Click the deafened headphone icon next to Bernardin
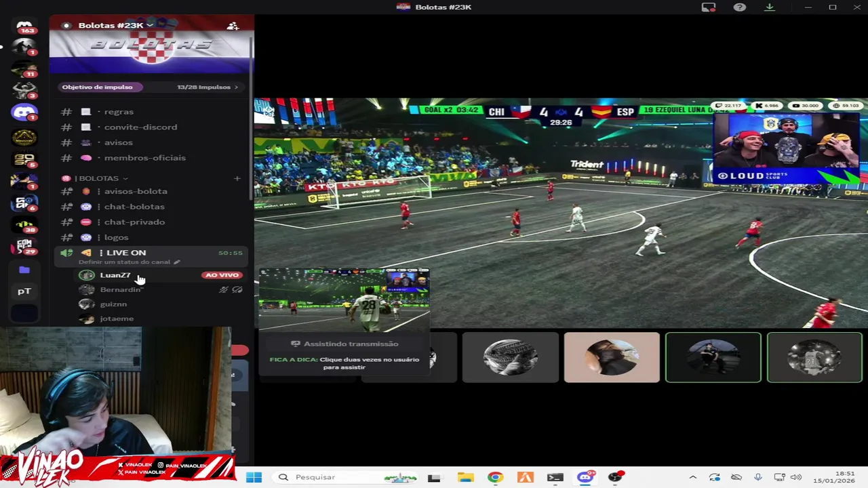This screenshot has height=488, width=868. 237,289
